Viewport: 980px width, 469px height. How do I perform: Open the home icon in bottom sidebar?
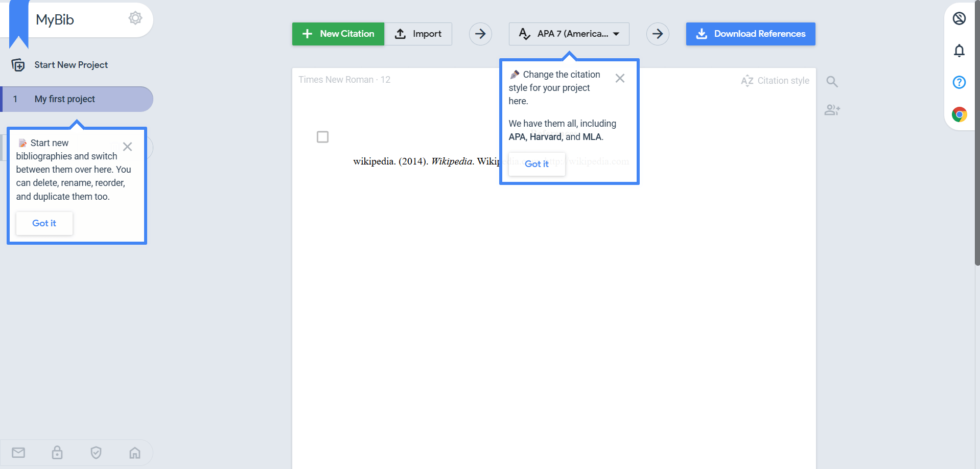click(134, 453)
